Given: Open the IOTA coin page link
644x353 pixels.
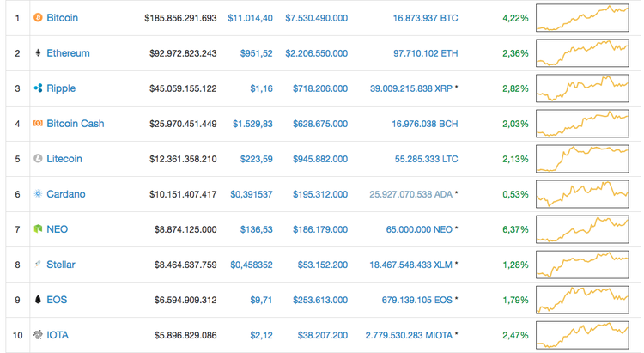Looking at the screenshot, I should 58,335.
